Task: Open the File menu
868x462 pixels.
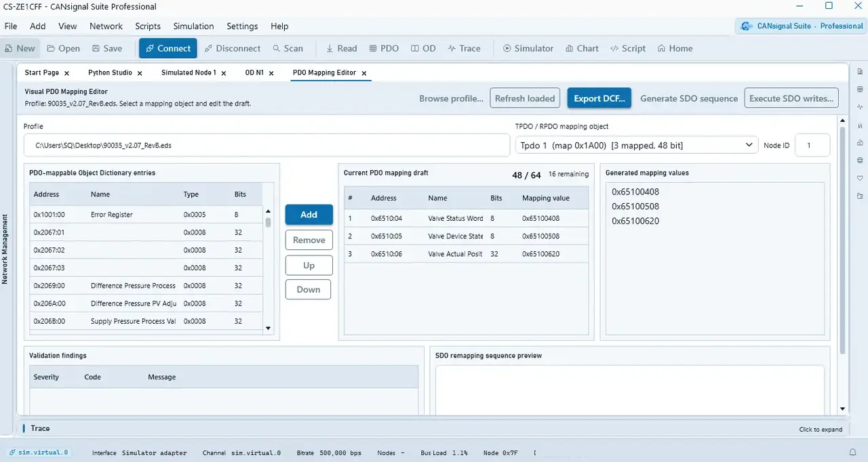Action: point(11,26)
